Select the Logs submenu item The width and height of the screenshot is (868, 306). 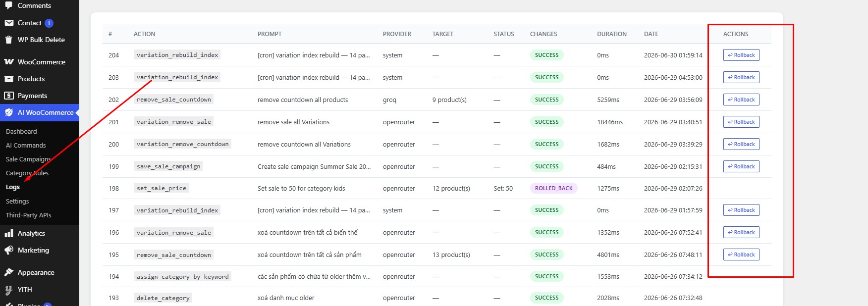point(13,187)
